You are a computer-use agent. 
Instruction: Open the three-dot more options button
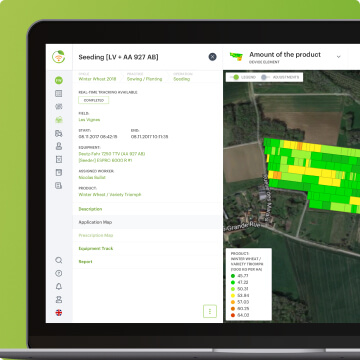click(x=210, y=311)
